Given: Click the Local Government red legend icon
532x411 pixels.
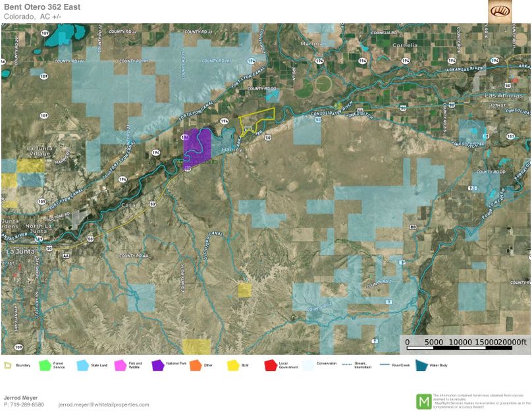Looking at the screenshot, I should (x=270, y=365).
